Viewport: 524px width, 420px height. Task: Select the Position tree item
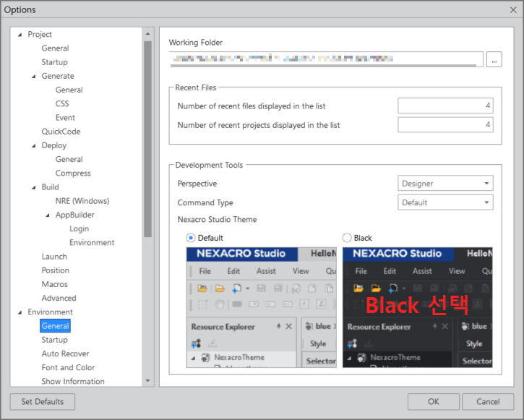55,270
